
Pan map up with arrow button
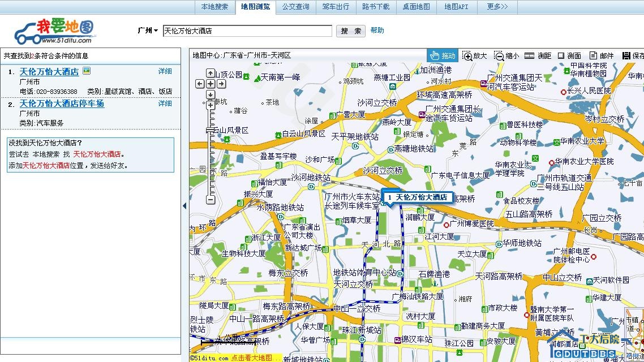(x=211, y=73)
